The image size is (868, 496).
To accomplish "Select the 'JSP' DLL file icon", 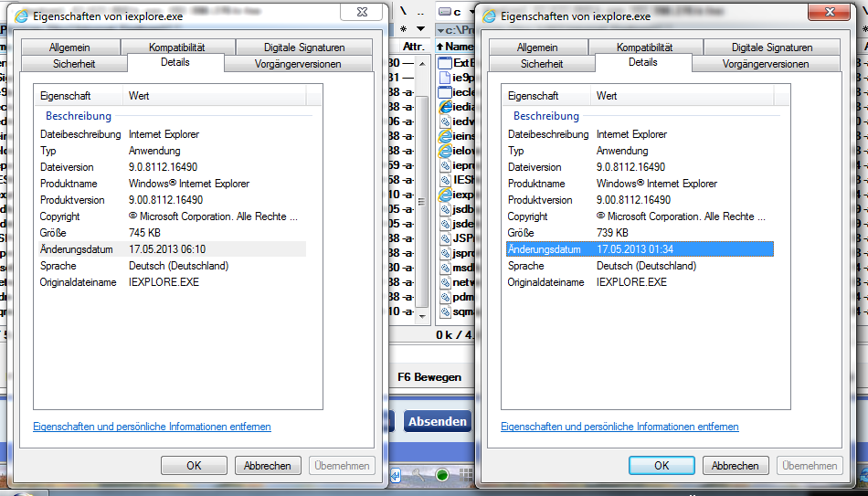I will tap(445, 238).
